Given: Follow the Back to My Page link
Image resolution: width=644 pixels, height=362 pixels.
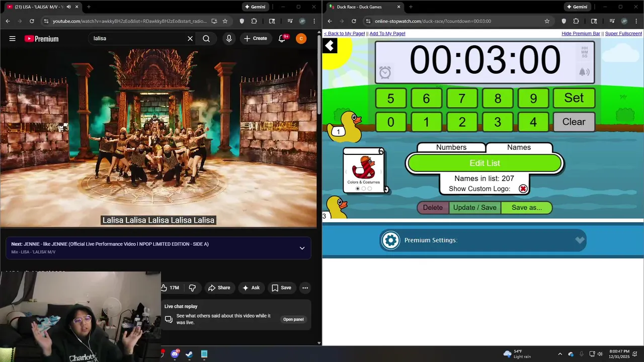Looking at the screenshot, I should pos(344,34).
